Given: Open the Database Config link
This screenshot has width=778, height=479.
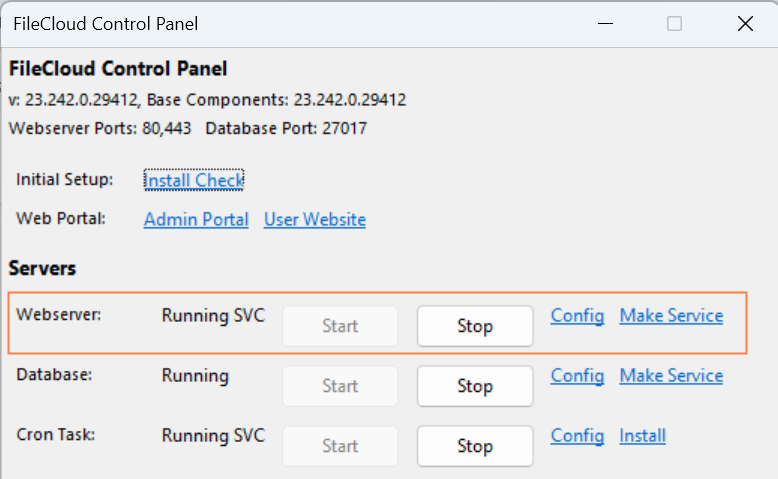Looking at the screenshot, I should (x=577, y=376).
